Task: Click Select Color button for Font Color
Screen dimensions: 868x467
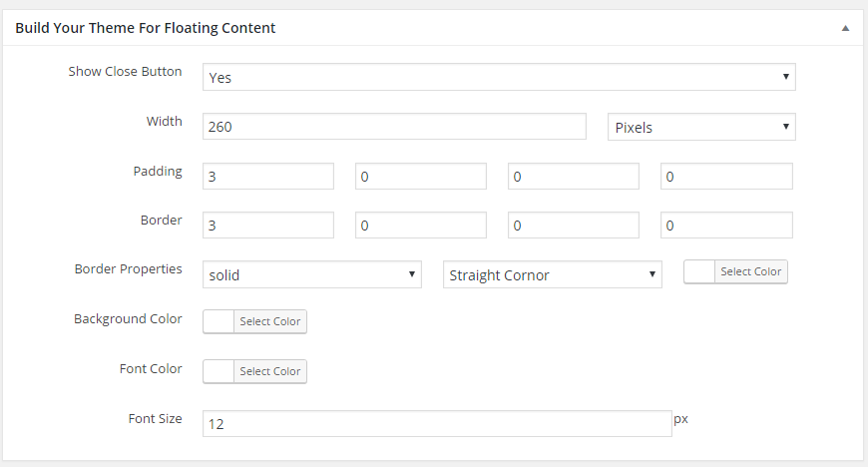Action: pyautogui.click(x=270, y=371)
